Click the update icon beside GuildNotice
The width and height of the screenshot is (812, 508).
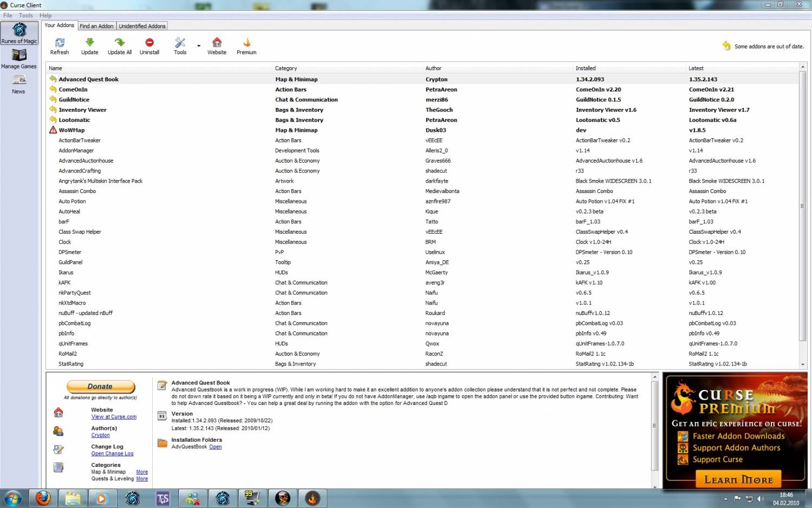53,99
